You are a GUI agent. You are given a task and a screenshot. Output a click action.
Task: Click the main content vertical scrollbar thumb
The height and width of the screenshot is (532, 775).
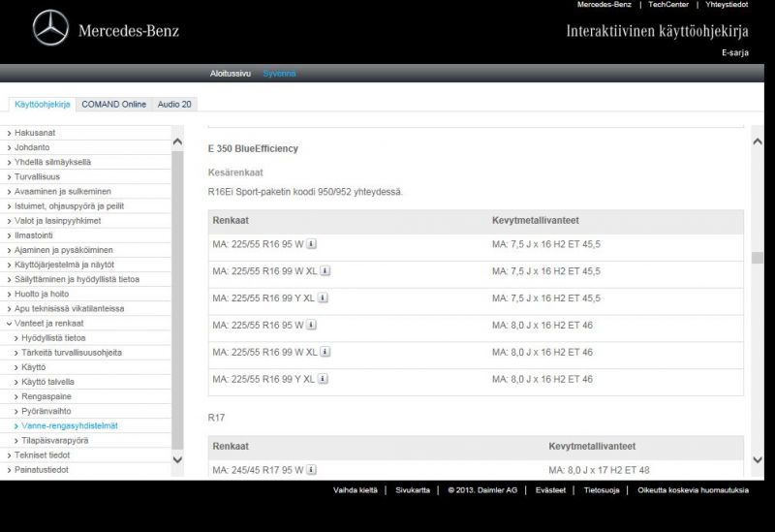[757, 258]
